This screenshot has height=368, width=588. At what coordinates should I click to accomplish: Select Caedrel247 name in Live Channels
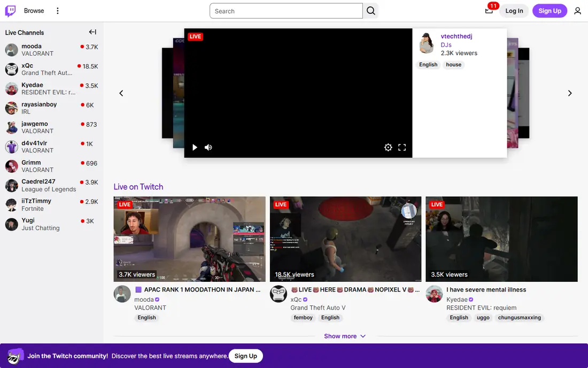(38, 181)
